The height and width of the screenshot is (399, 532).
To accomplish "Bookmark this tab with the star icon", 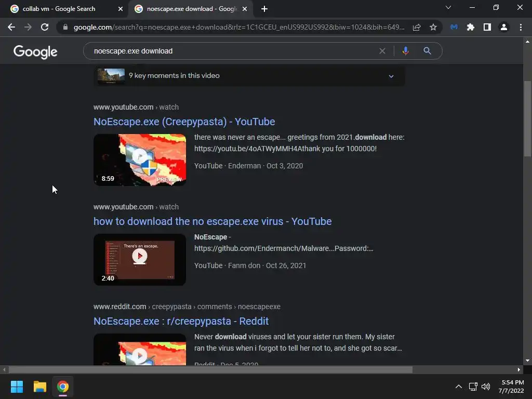I will pos(433,27).
